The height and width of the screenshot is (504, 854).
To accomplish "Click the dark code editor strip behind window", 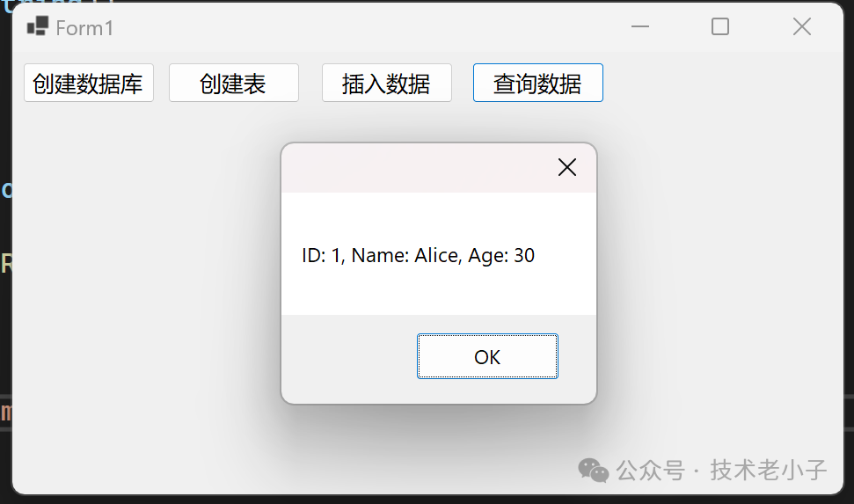I will tap(5, 327).
